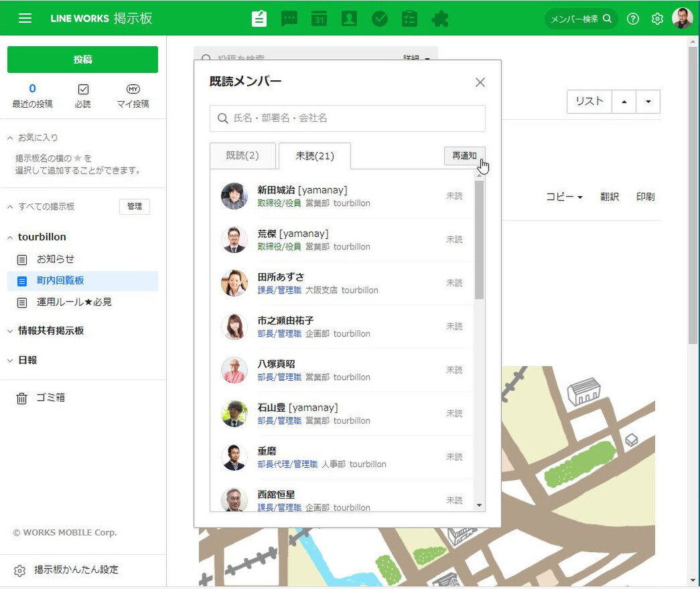The width and height of the screenshot is (700, 589).
Task: Expand the 日報 board group
Action: [x=10, y=360]
